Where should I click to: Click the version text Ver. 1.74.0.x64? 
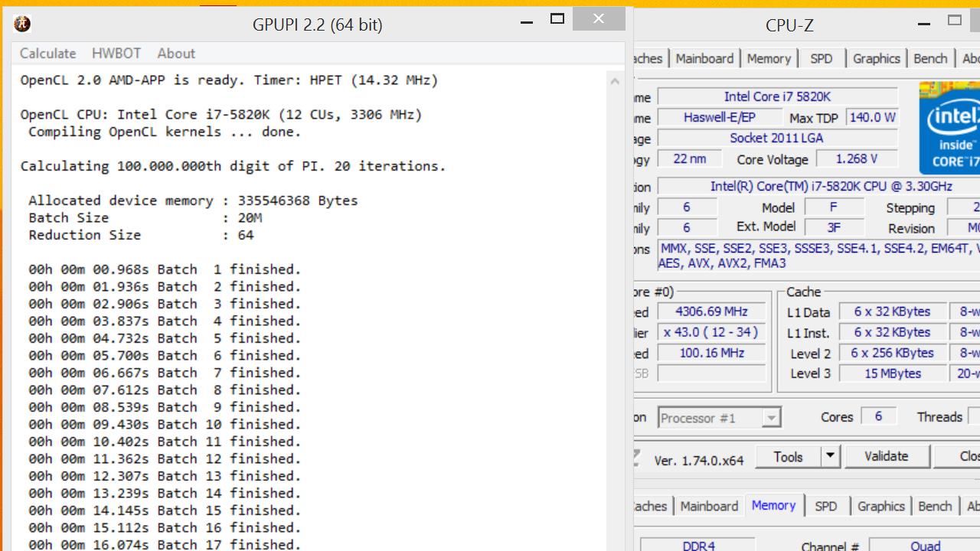click(x=698, y=461)
